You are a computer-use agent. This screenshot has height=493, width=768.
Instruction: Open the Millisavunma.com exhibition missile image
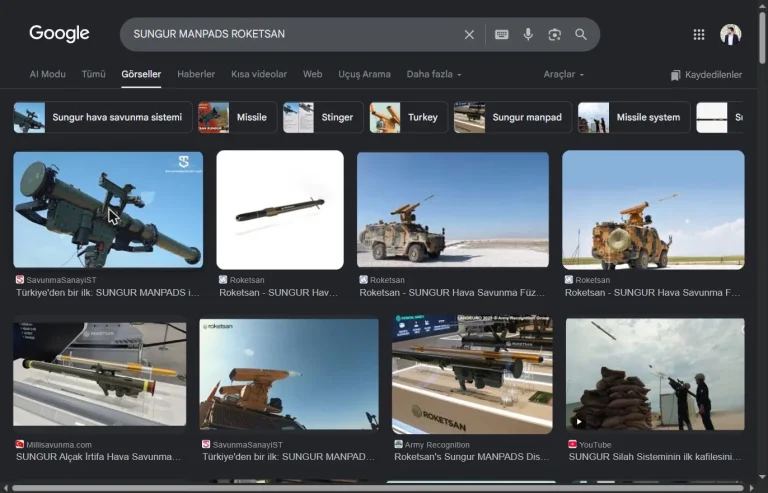click(x=99, y=374)
